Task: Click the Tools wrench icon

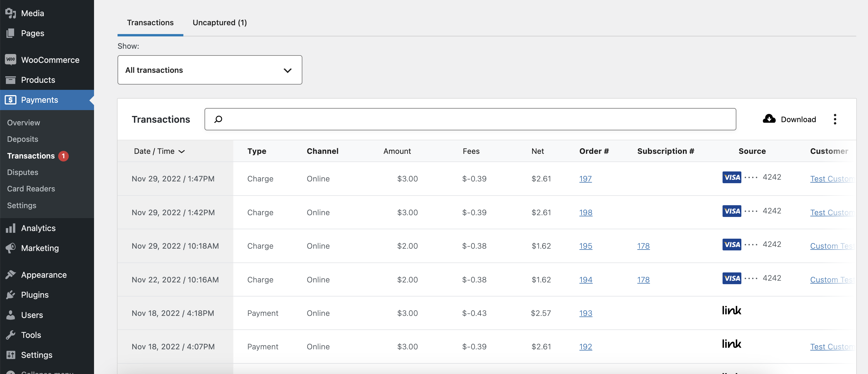Action: (11, 335)
